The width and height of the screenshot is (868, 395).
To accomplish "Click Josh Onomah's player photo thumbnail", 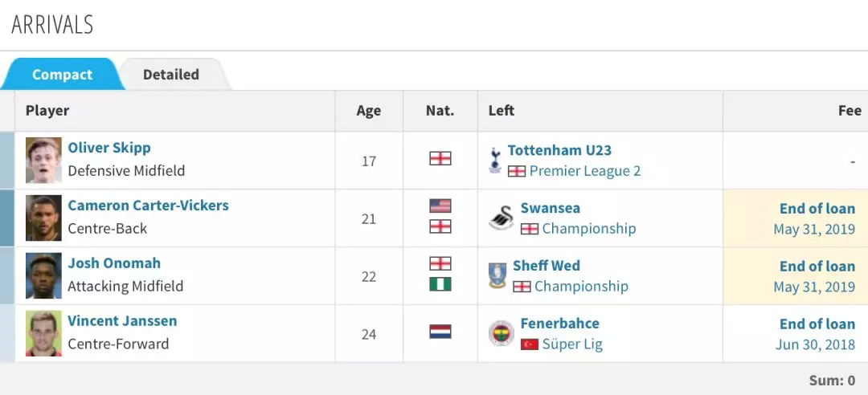I will 43,276.
